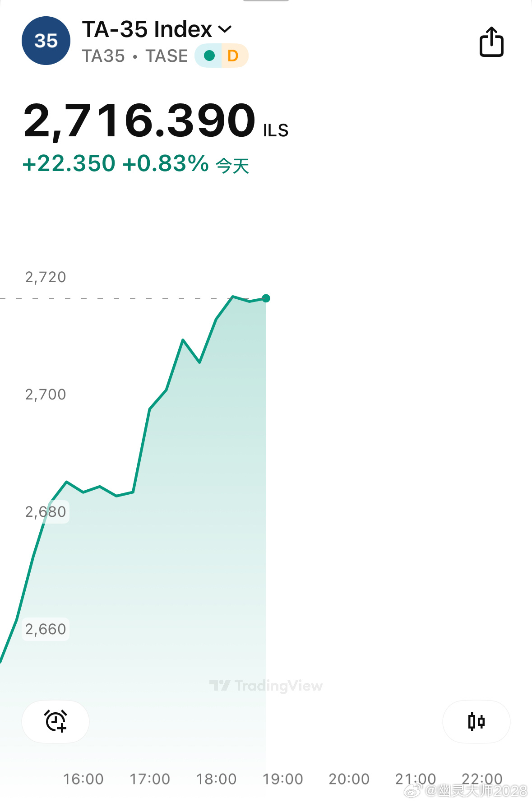Screen dimensions: 532x803
Task: Switch to candlestick chart type
Action: tap(476, 721)
